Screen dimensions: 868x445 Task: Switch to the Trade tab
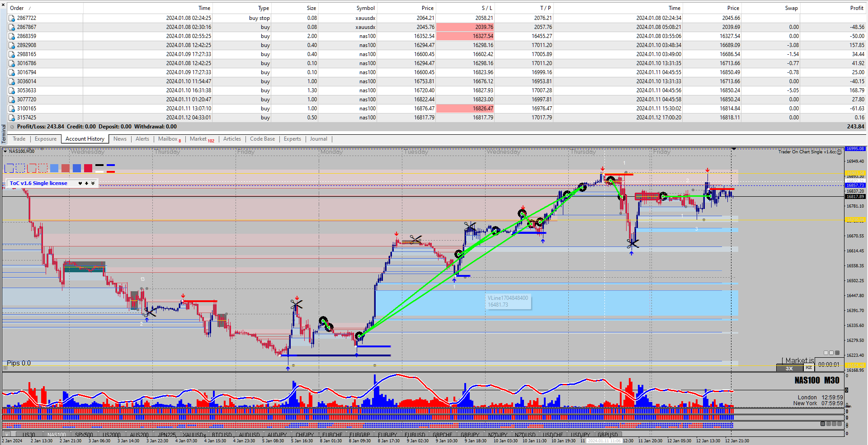click(19, 139)
